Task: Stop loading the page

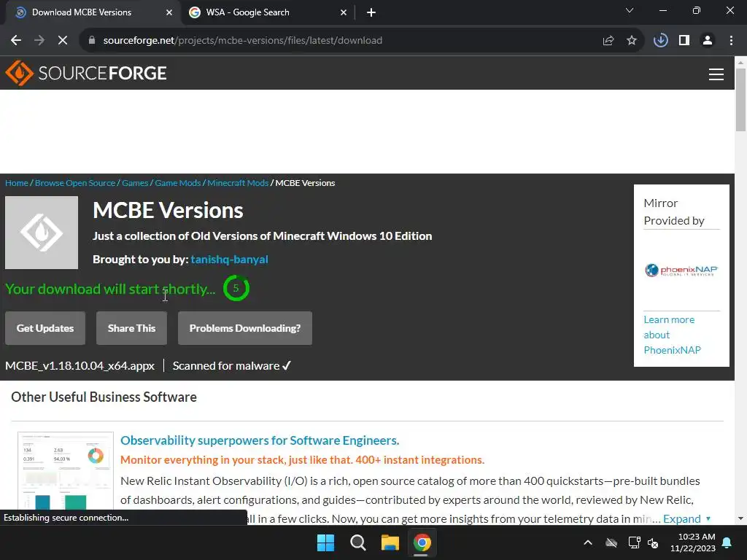Action: pyautogui.click(x=63, y=41)
